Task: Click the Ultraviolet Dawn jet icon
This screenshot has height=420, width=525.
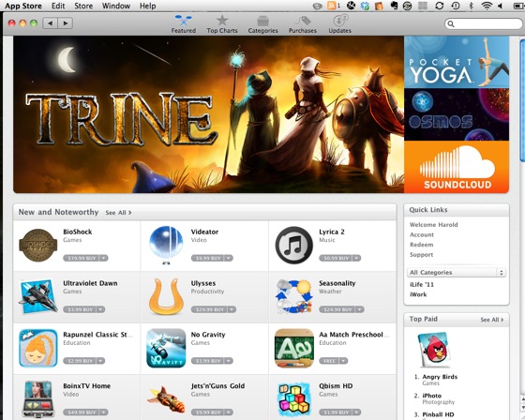Action: [37, 297]
